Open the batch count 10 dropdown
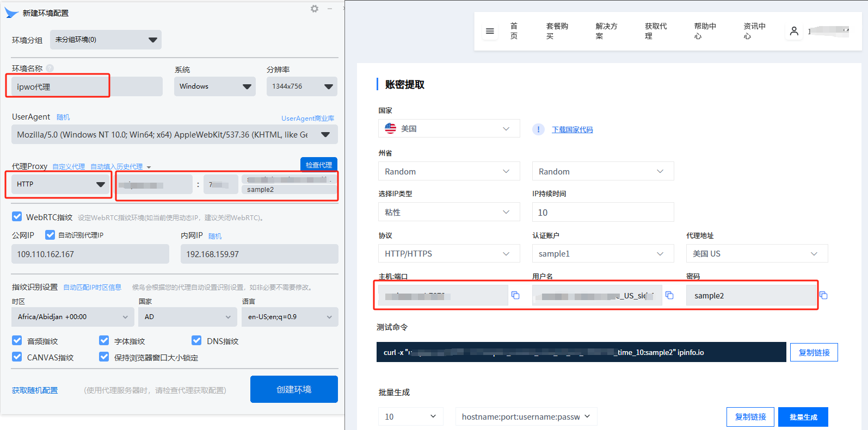 (x=411, y=416)
